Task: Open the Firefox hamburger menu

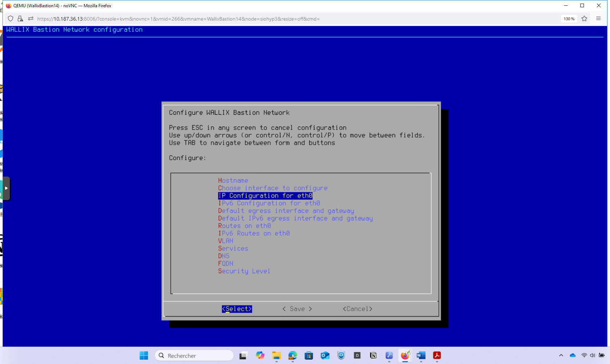Action: tap(598, 19)
